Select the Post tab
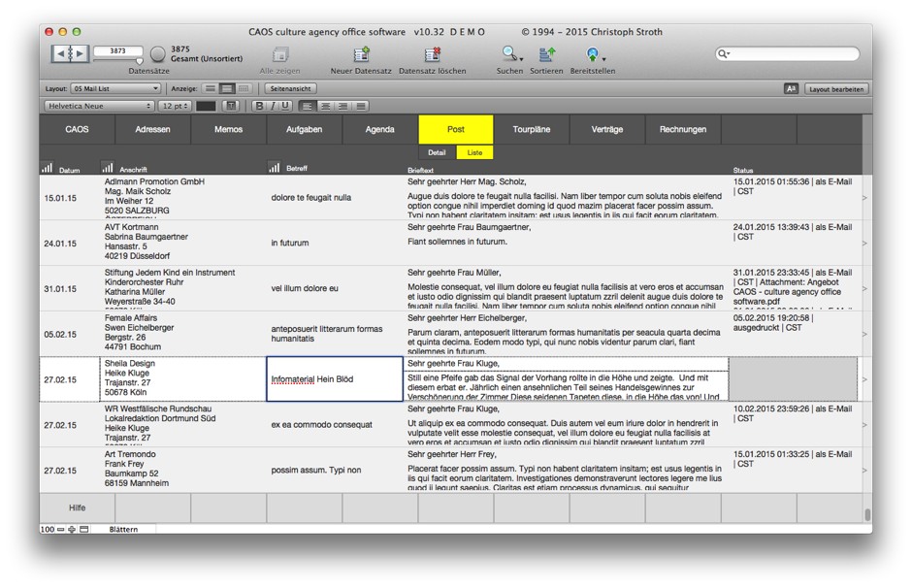 coord(456,129)
